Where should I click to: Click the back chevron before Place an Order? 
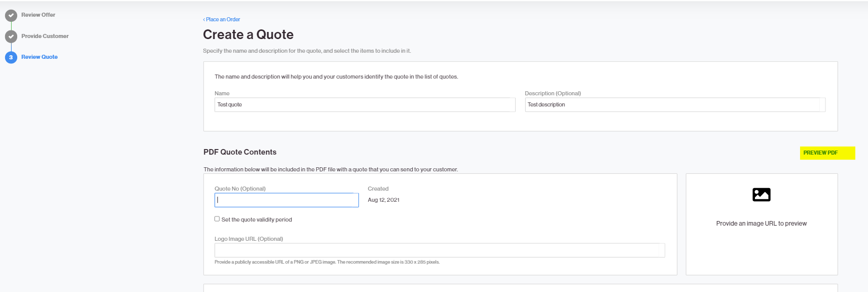click(204, 20)
